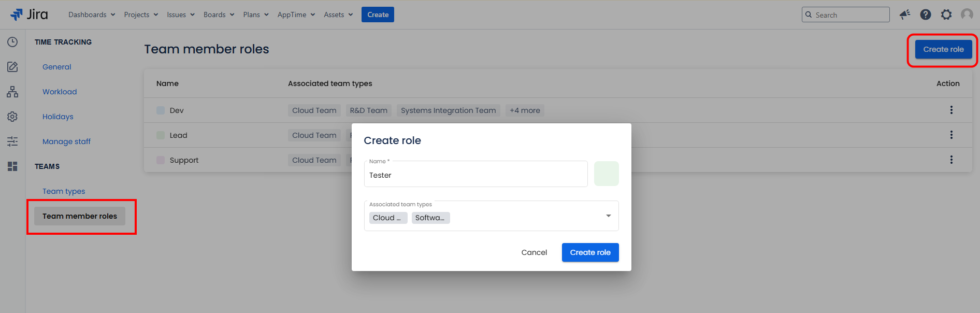Image resolution: width=980 pixels, height=313 pixels.
Task: Click the clock icon in left sidebar
Action: [12, 42]
